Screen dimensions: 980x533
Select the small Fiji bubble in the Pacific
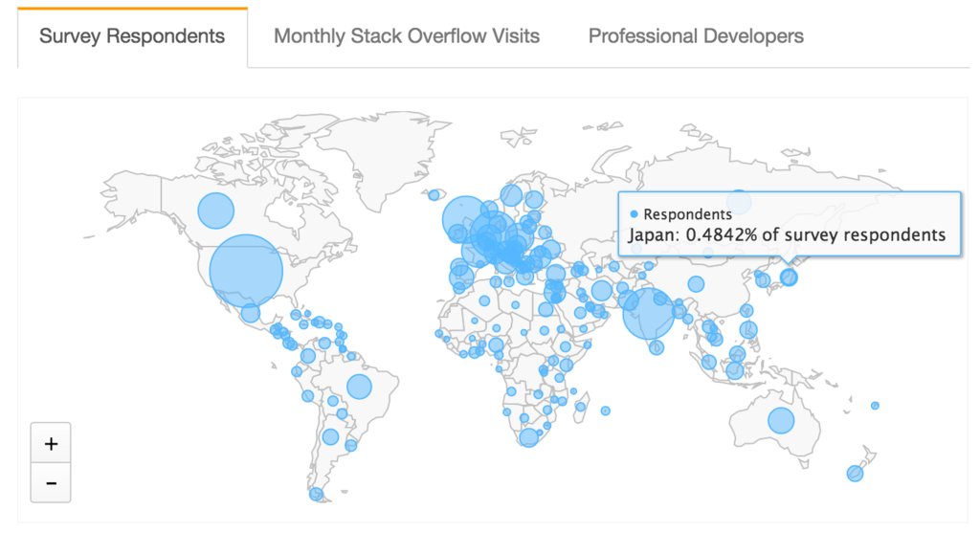click(x=875, y=406)
